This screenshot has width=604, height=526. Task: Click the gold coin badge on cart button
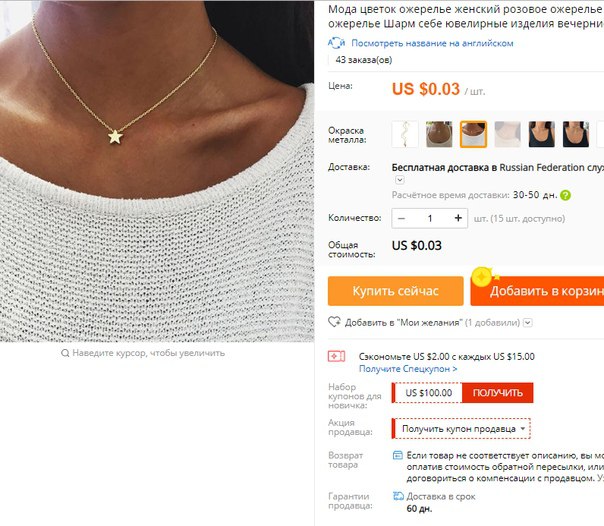tap(482, 277)
